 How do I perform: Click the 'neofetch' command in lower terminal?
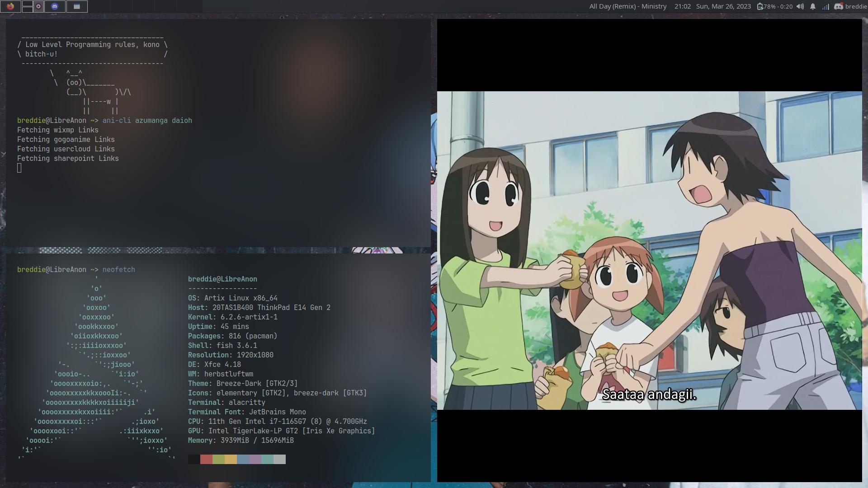[119, 270]
